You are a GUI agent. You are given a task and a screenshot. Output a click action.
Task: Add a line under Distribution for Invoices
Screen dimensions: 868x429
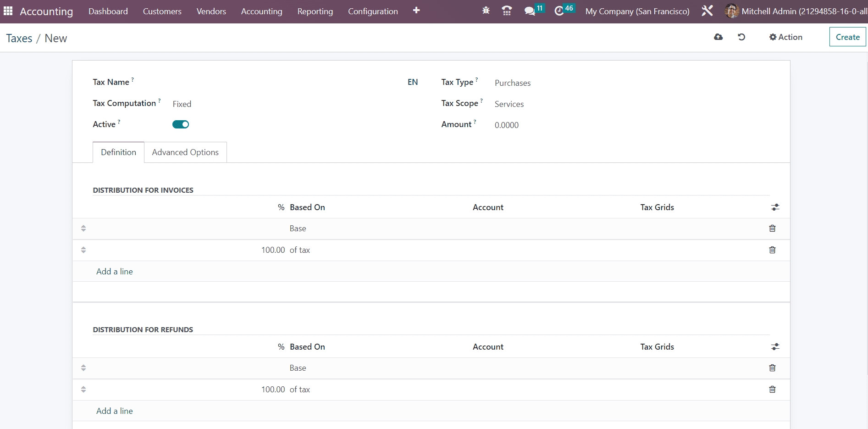115,272
